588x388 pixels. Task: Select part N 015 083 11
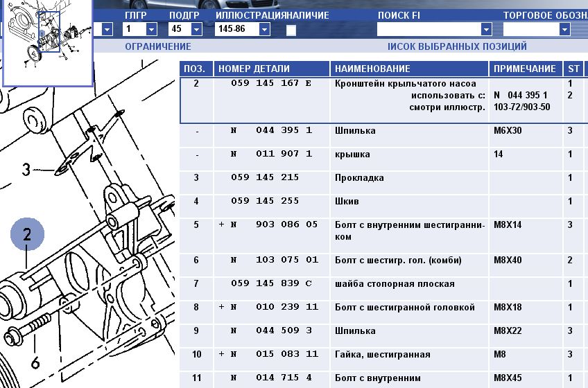point(268,354)
